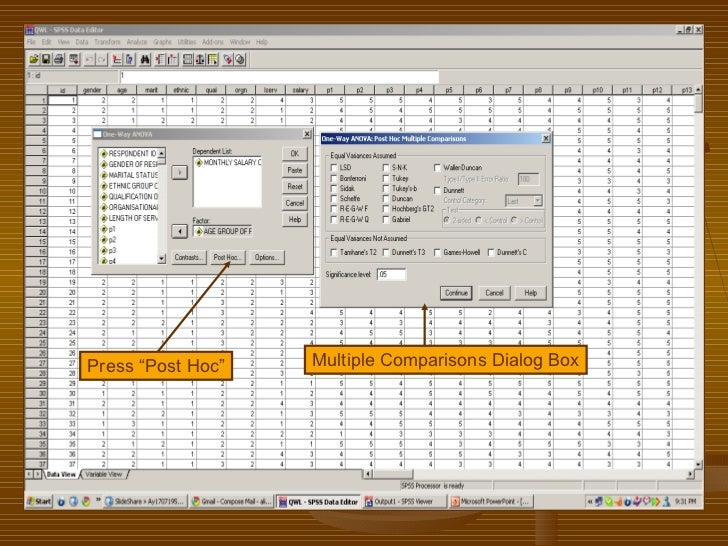Screen dimensions: 728x546
Task: Select MARITAL STATUS variable in list
Action: pyautogui.click(x=129, y=175)
